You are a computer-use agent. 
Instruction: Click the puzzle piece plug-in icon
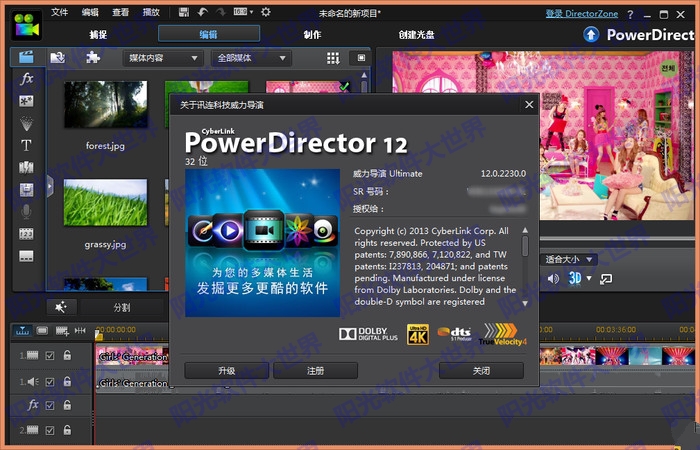tap(92, 57)
